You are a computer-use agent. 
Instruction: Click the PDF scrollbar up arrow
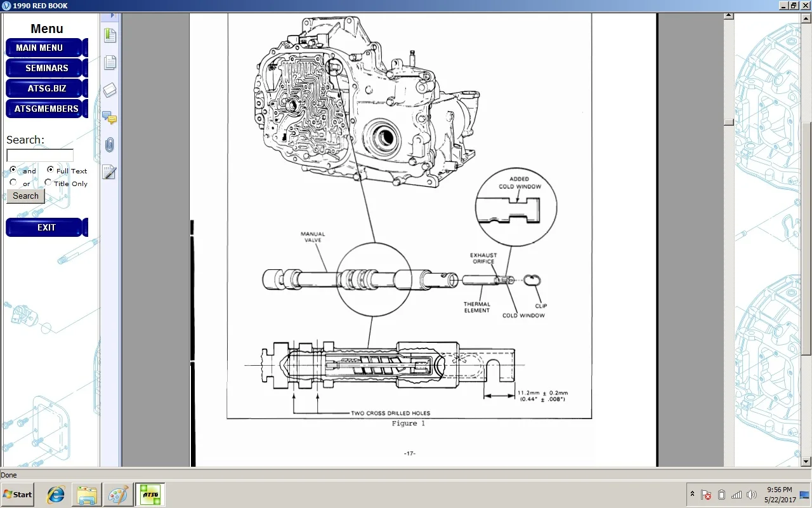click(729, 17)
